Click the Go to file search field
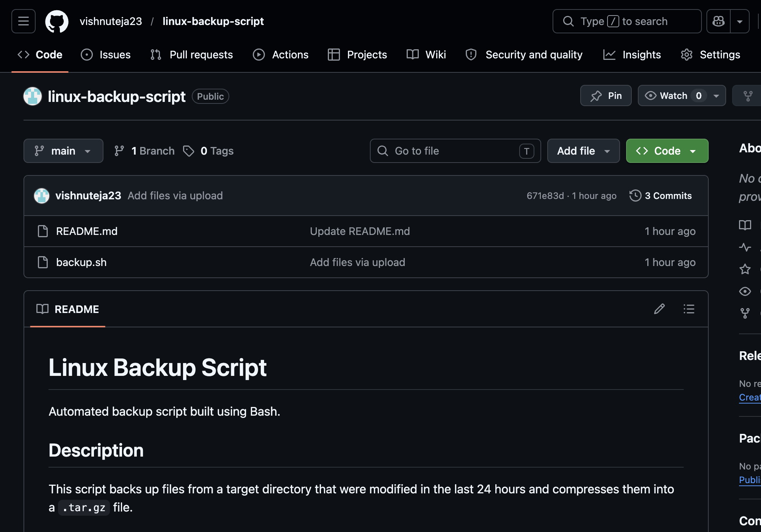This screenshot has width=761, height=532. (455, 151)
